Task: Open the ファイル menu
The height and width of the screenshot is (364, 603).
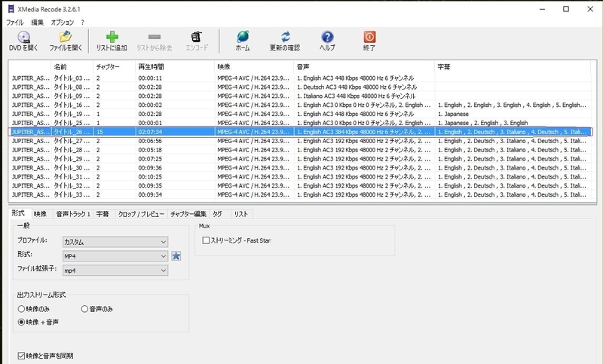Action: click(15, 23)
